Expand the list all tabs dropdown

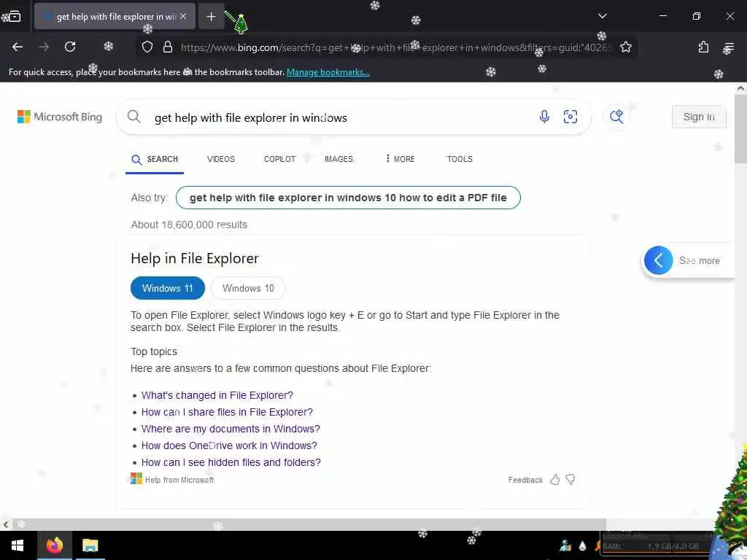pos(602,16)
